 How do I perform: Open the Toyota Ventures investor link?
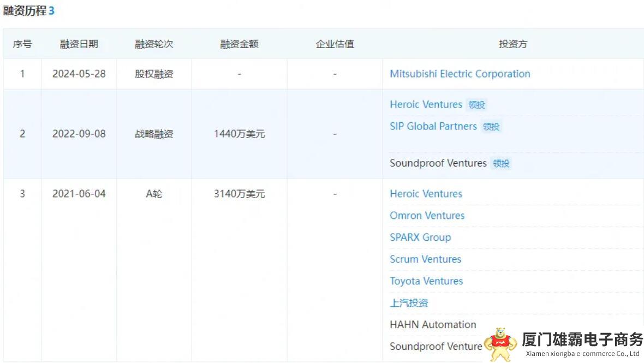click(x=426, y=281)
